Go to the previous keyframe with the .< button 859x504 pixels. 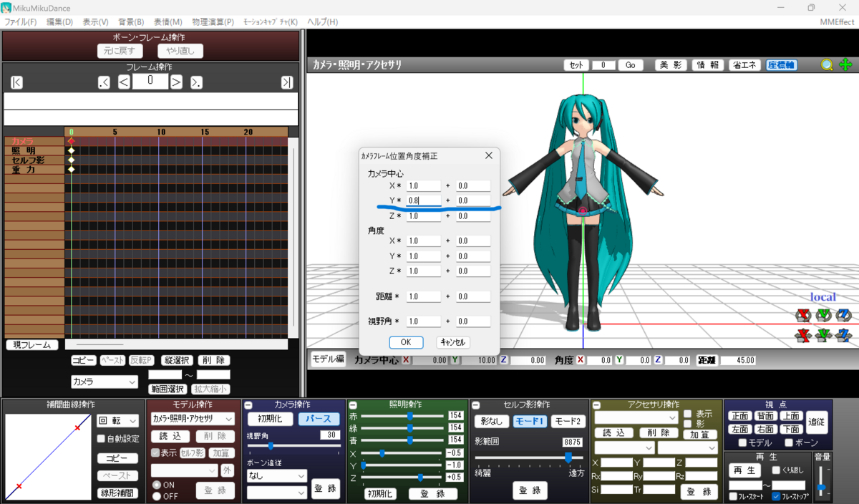[104, 82]
